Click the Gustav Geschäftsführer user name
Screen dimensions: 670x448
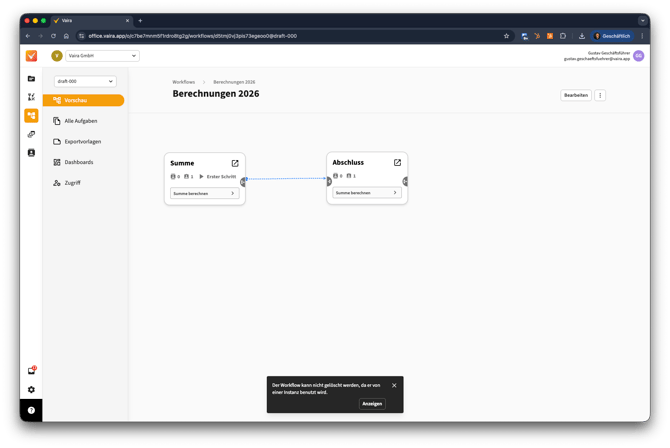coord(608,53)
